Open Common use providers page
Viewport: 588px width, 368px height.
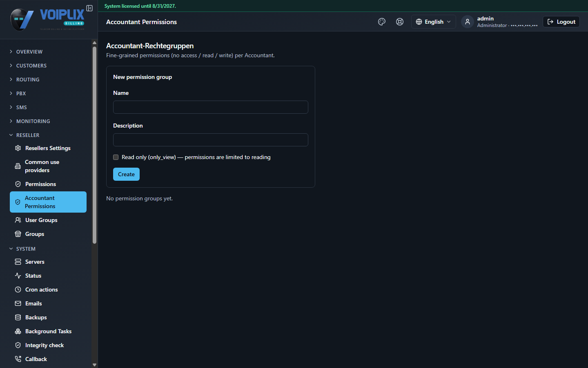point(48,166)
